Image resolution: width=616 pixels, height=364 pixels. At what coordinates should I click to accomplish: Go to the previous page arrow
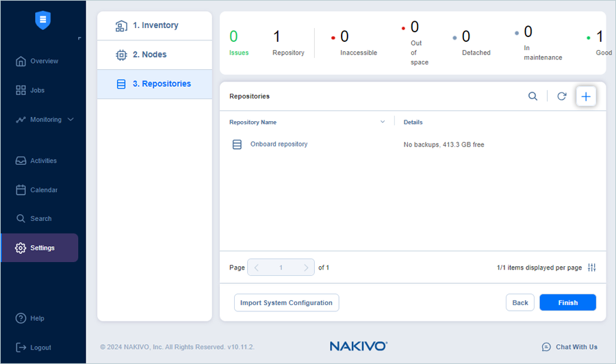257,268
